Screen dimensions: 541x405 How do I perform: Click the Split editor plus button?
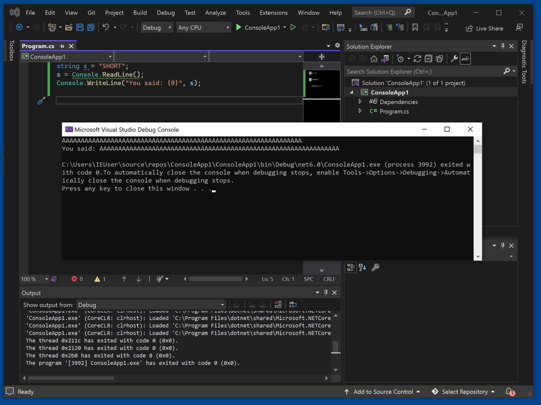coord(322,57)
